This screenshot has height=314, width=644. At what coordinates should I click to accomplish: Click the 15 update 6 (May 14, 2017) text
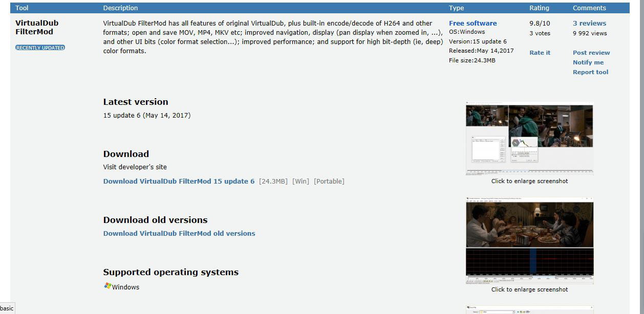coord(147,116)
